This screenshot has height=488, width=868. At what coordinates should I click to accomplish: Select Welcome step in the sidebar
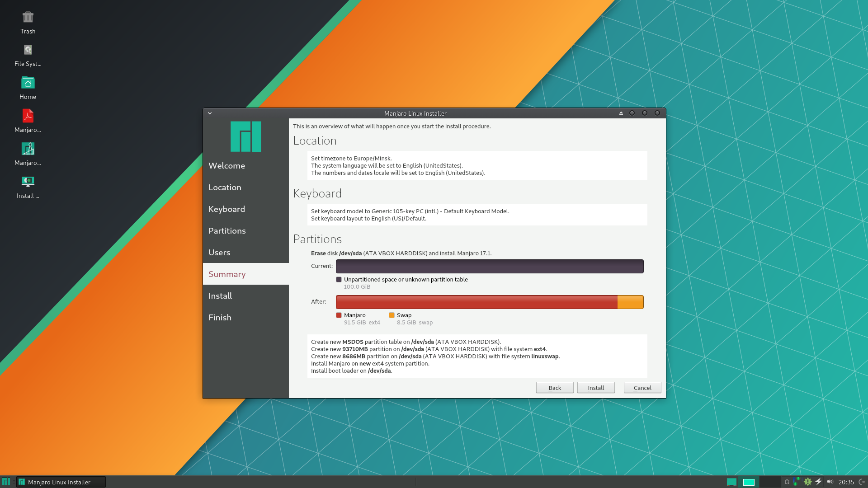[246, 166]
